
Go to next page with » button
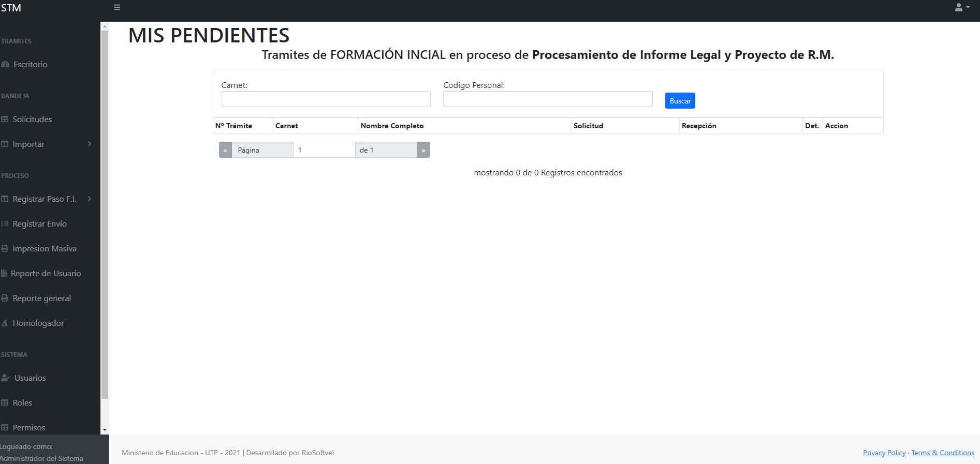tap(423, 150)
